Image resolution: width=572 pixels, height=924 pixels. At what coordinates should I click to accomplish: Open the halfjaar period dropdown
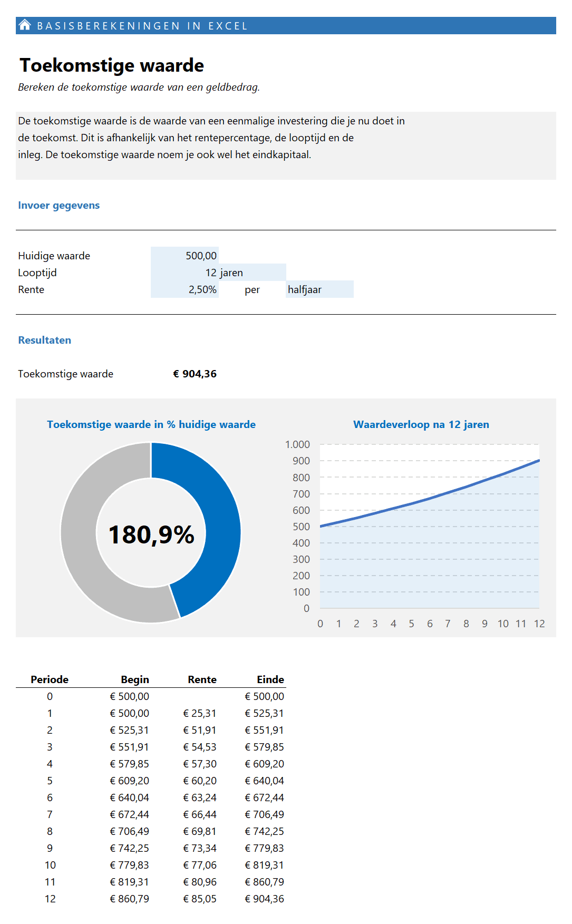click(x=319, y=289)
